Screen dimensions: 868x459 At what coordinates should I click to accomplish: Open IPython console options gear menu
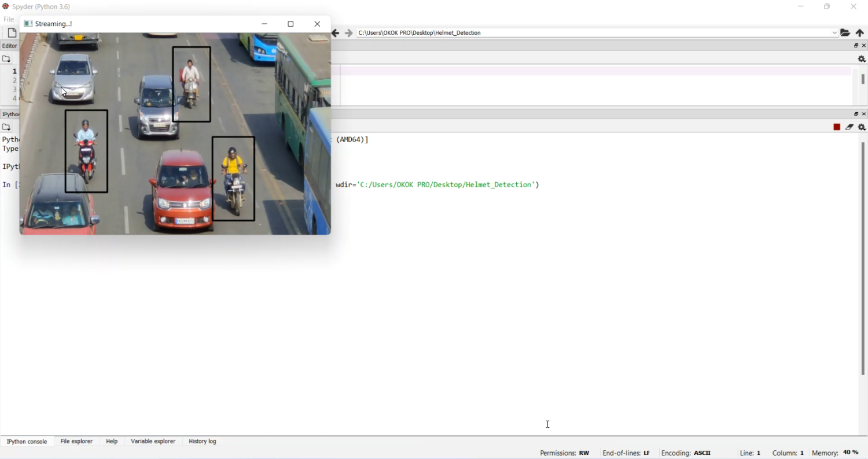point(862,127)
